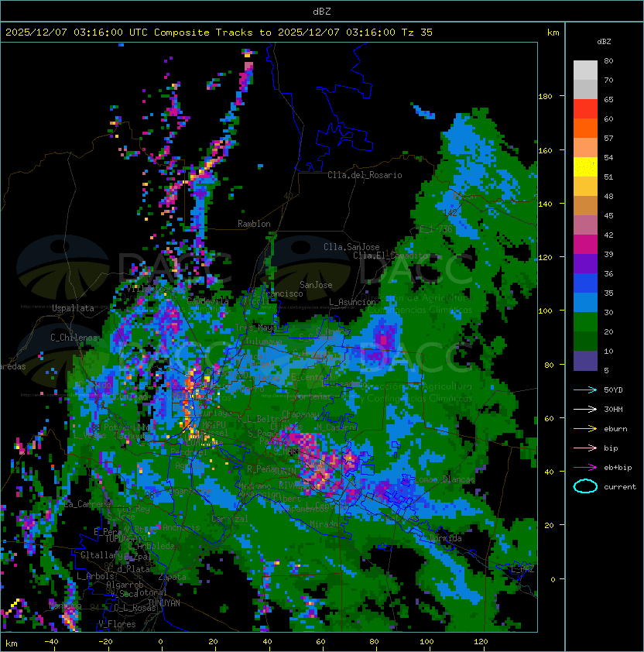Click the 'Uspallata' map label
644x652 pixels.
(73, 308)
